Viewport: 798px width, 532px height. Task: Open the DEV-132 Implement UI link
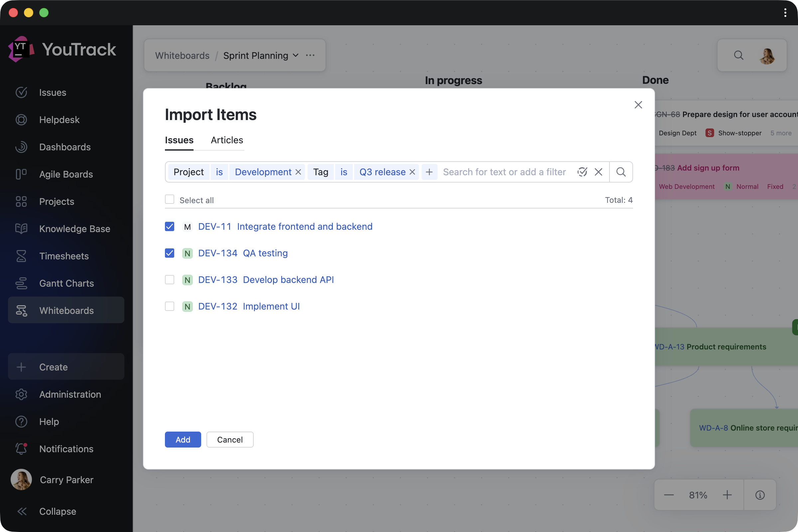click(271, 306)
